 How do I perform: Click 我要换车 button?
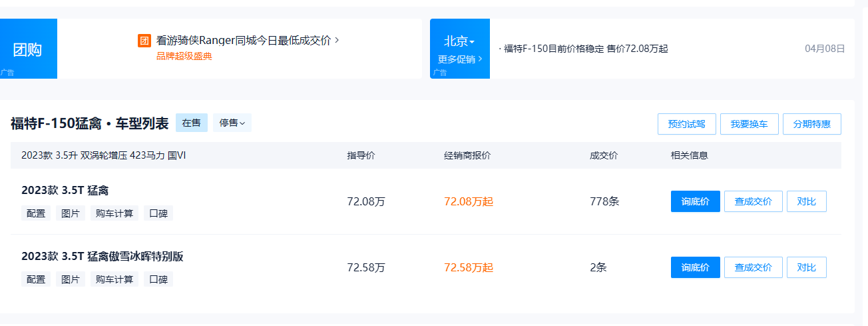pyautogui.click(x=749, y=124)
